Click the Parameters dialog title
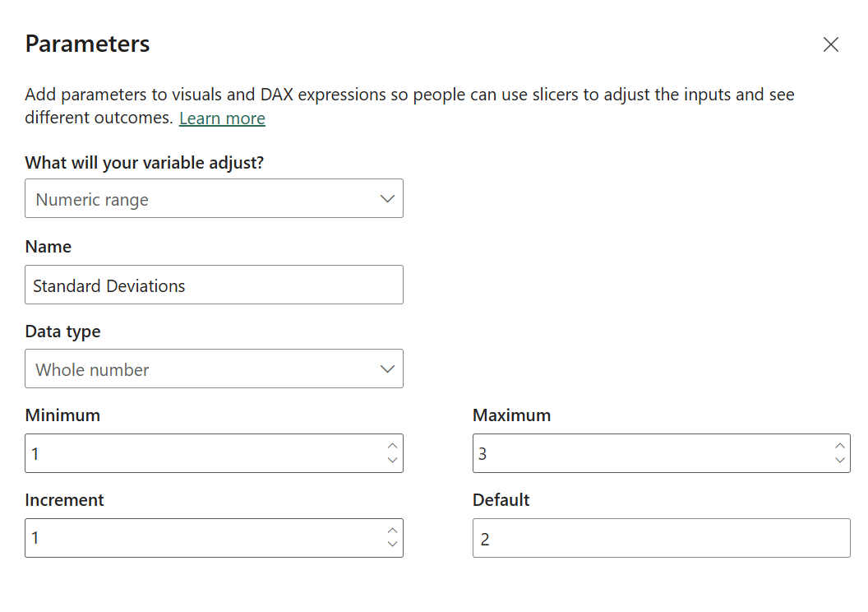The image size is (868, 612). [x=87, y=44]
